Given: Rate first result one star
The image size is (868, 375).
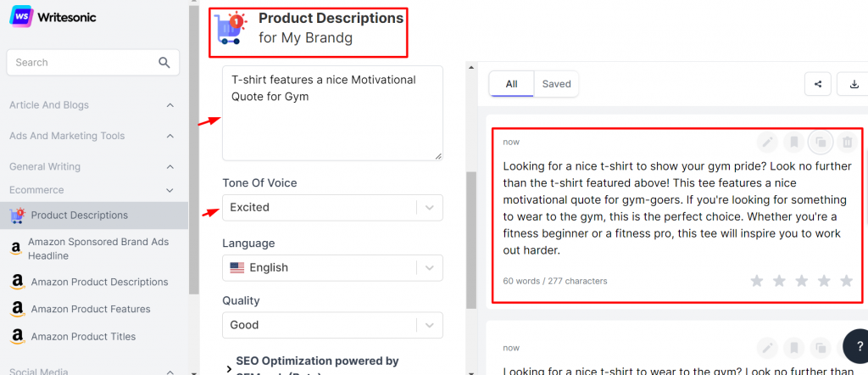Looking at the screenshot, I should pos(757,281).
